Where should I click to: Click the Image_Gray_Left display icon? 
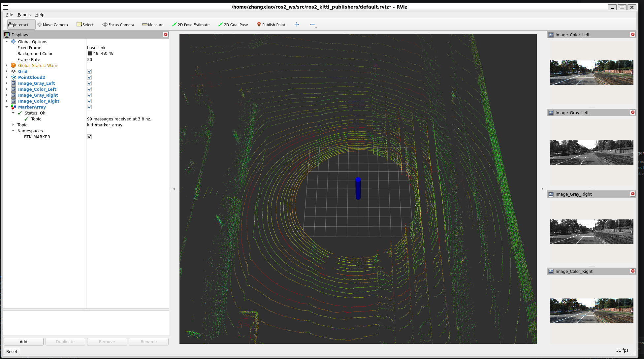coord(14,83)
